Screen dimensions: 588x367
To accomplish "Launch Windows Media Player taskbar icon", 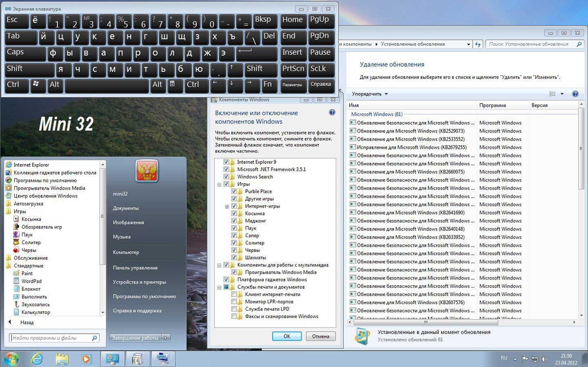I will click(x=86, y=359).
